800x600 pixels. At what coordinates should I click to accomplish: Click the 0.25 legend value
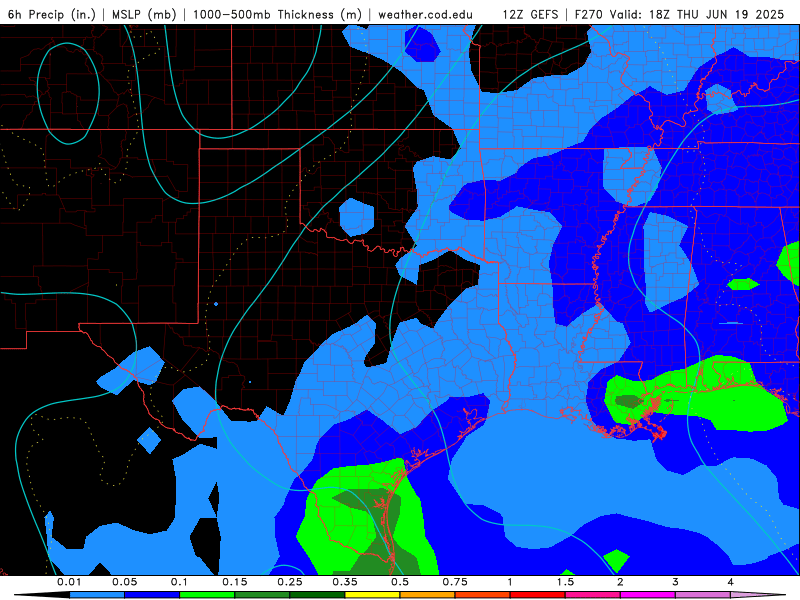[290, 582]
